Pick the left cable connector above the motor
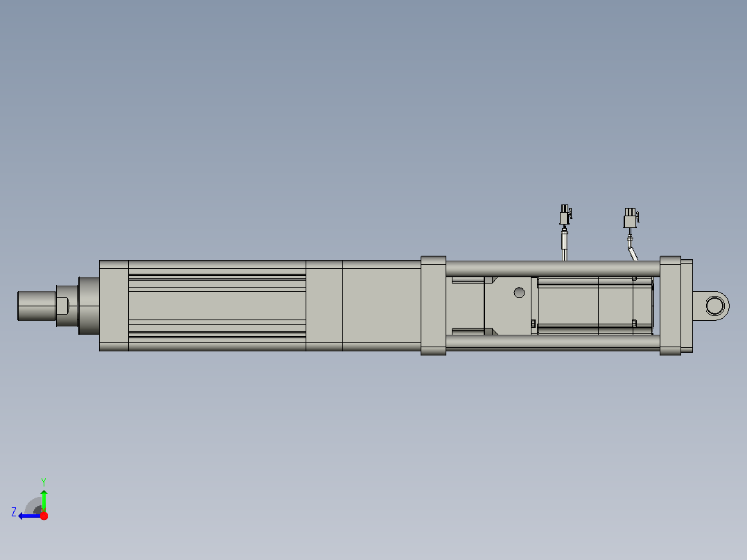The height and width of the screenshot is (560, 747). point(565,215)
